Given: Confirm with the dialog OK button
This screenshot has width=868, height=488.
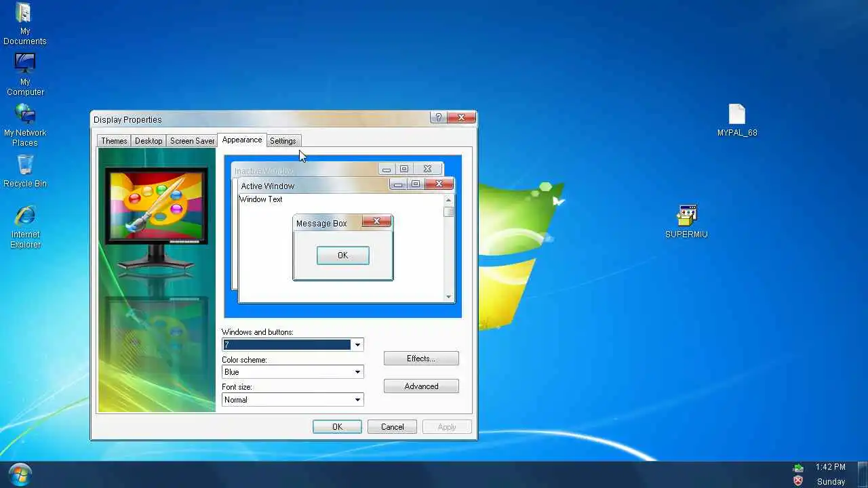Looking at the screenshot, I should (x=337, y=427).
